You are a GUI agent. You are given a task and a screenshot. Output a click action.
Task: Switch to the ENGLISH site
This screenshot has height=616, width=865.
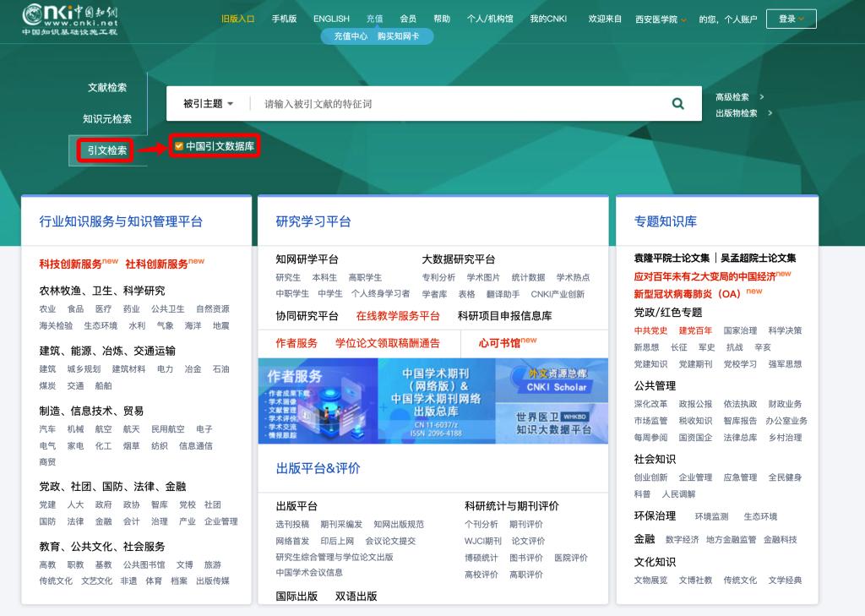(x=331, y=19)
